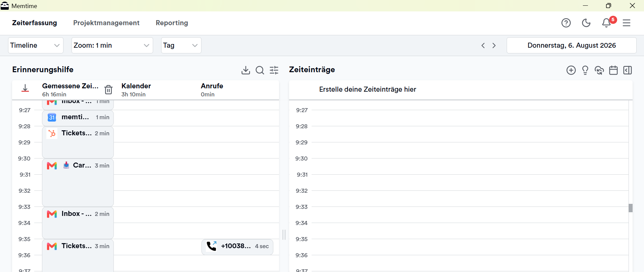Switch to Reporting tab
The image size is (644, 272).
172,23
